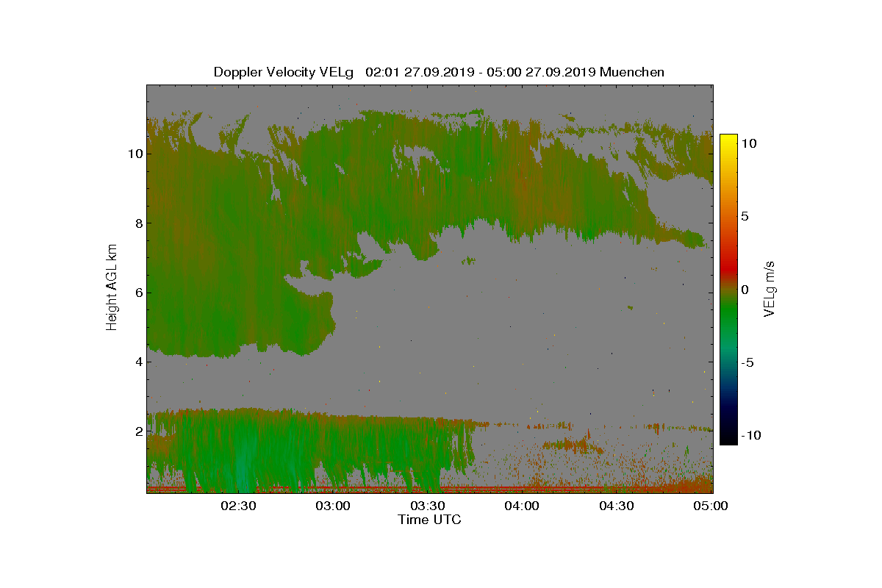Viewport: 882px width, 588px height.
Task: Click the 'Muenchen' station name in title
Action: click(x=632, y=72)
